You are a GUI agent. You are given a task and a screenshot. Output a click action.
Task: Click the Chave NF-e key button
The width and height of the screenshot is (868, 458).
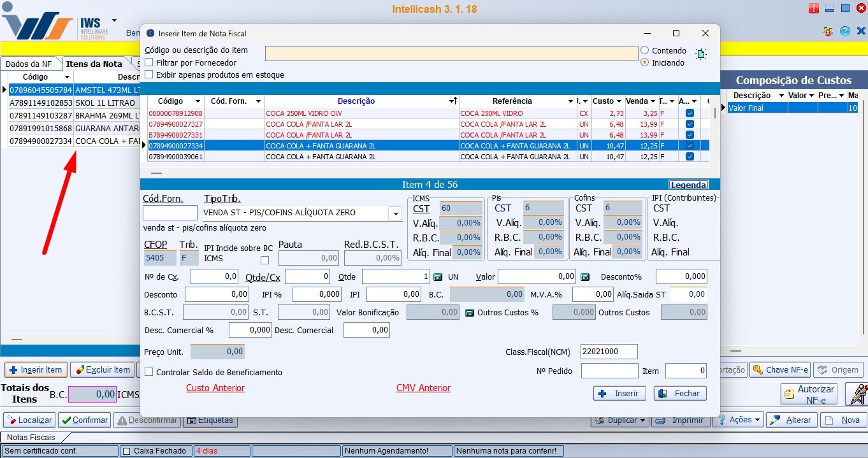[780, 369]
